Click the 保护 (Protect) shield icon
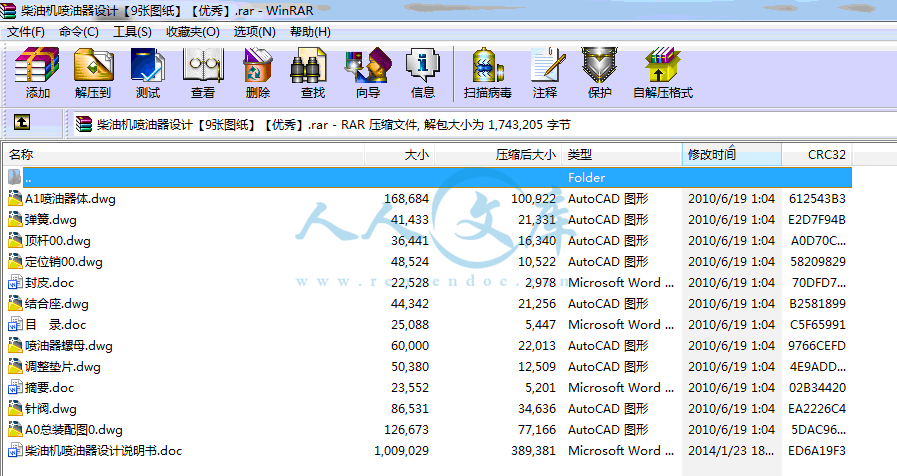This screenshot has width=897, height=476. (x=600, y=65)
